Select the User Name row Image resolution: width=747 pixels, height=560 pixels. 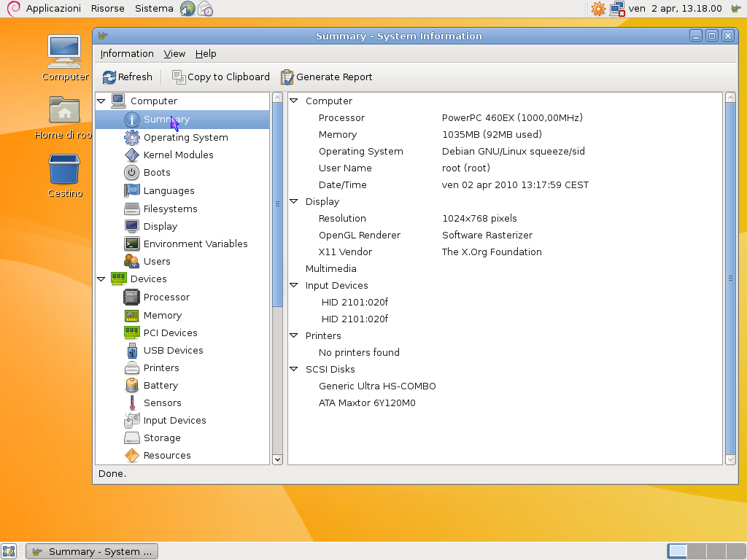pyautogui.click(x=505, y=168)
